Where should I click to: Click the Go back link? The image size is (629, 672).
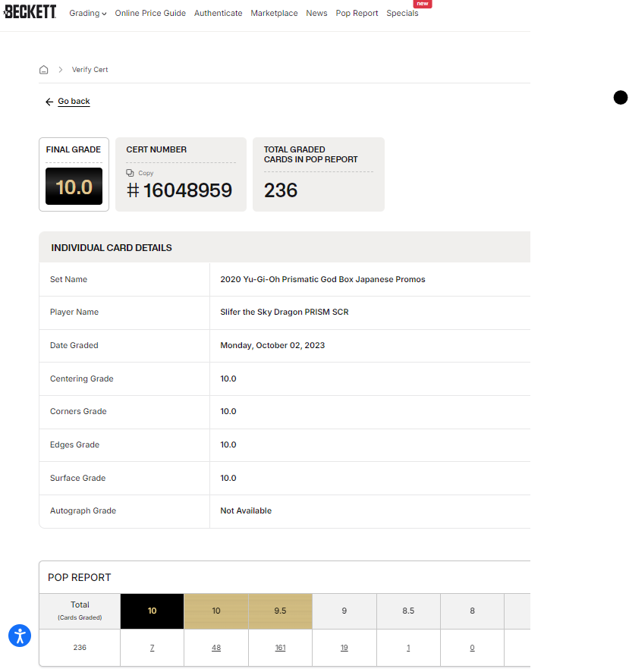point(74,102)
